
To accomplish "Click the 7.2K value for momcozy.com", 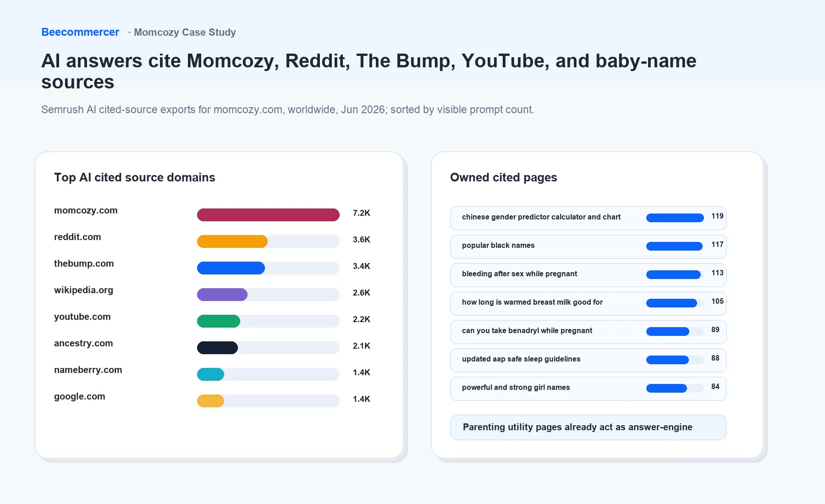I will point(362,213).
